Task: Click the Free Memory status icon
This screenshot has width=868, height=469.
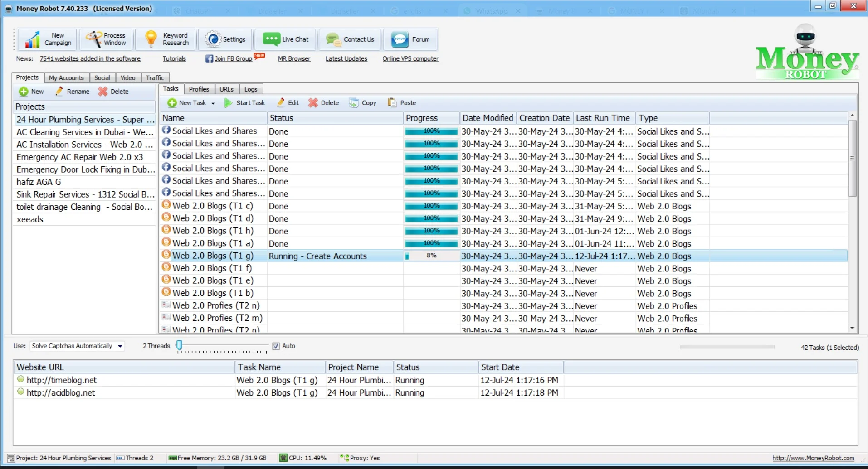Action: (172, 458)
